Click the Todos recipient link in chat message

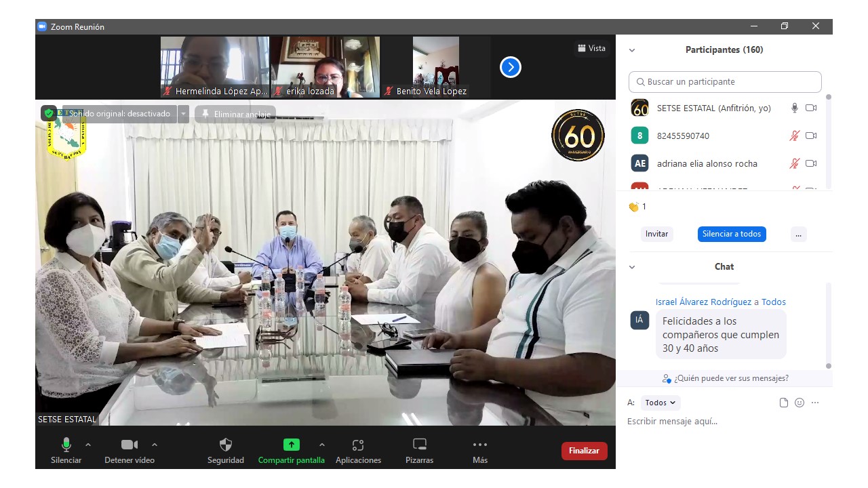[774, 302]
